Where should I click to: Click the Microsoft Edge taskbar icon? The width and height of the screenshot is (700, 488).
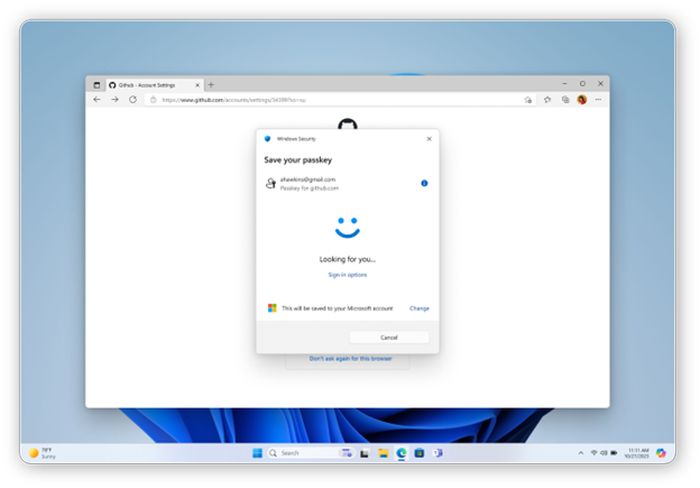(401, 453)
